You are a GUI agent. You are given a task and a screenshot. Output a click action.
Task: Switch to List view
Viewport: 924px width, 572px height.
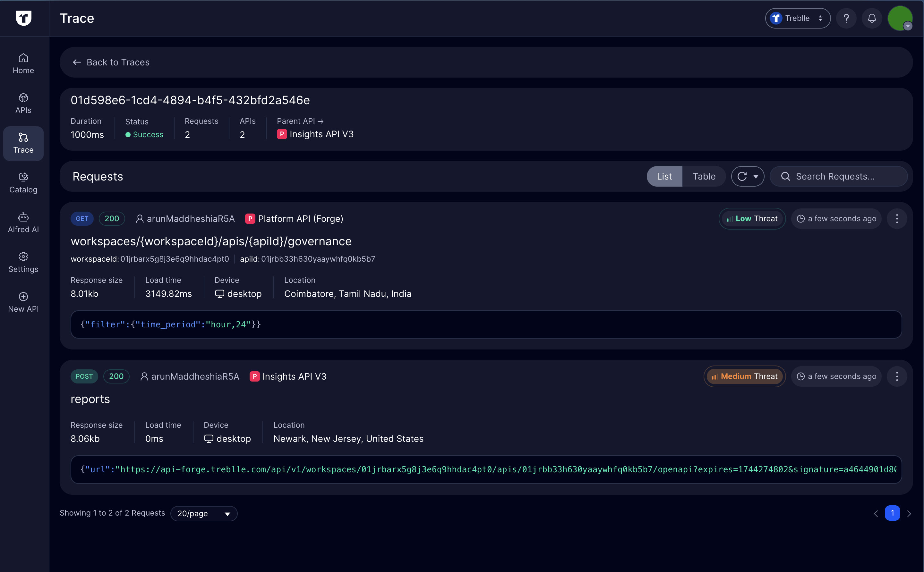(x=664, y=176)
